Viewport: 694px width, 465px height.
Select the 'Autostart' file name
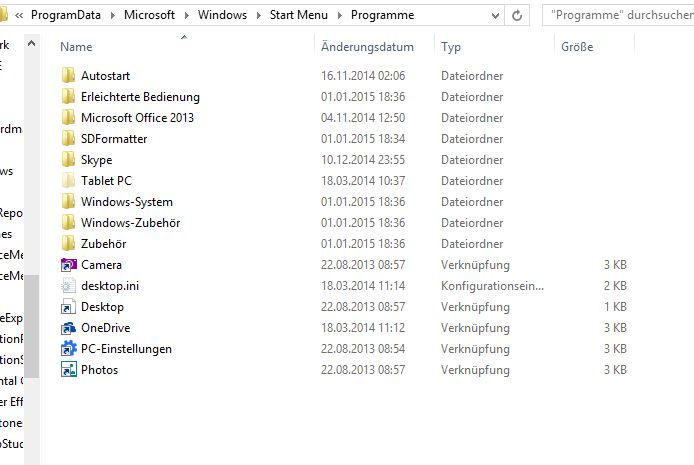105,76
